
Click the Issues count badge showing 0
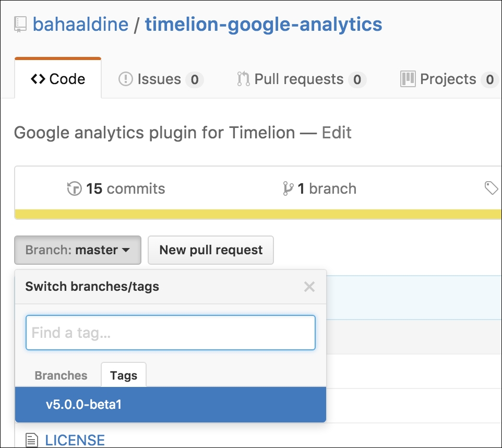click(x=195, y=79)
